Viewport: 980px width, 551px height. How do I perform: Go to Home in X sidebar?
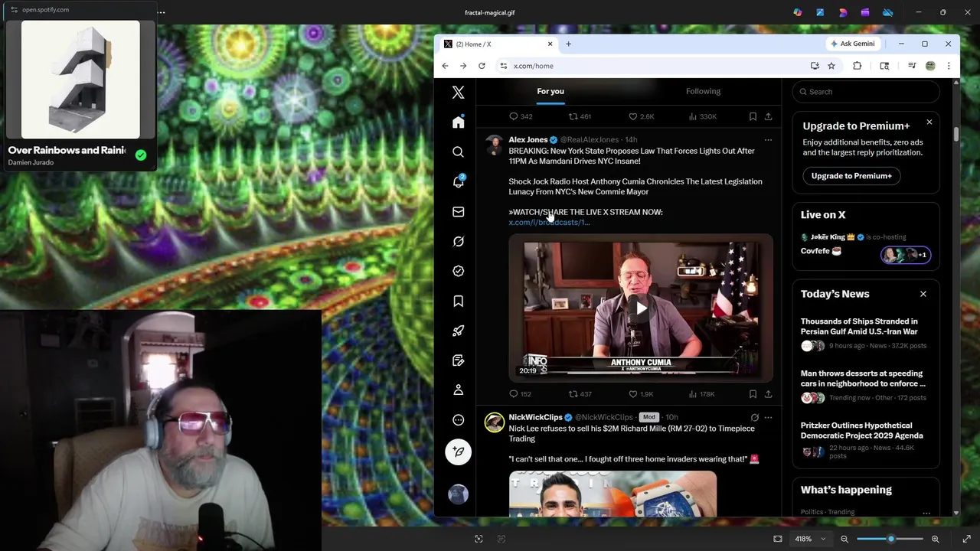(x=458, y=122)
